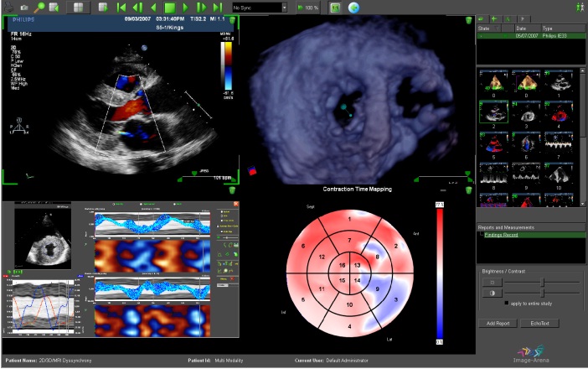Image resolution: width=588 pixels, height=369 pixels.
Task: Click the contrast half-circle icon button
Action: click(x=493, y=294)
